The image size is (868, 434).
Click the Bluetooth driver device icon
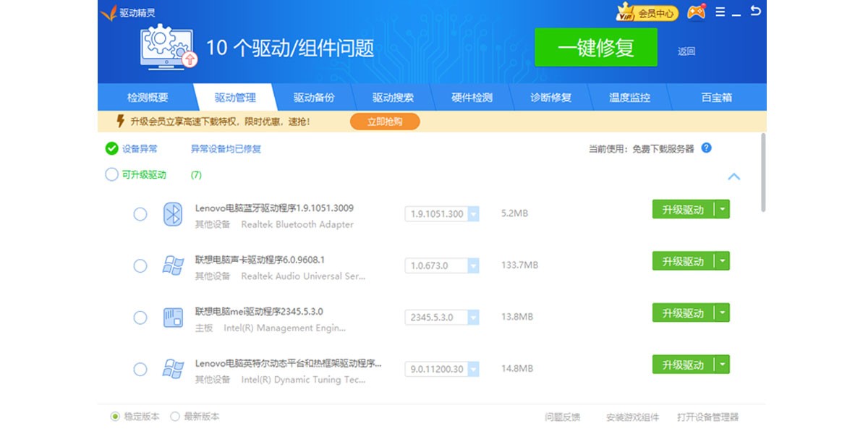pos(173,214)
